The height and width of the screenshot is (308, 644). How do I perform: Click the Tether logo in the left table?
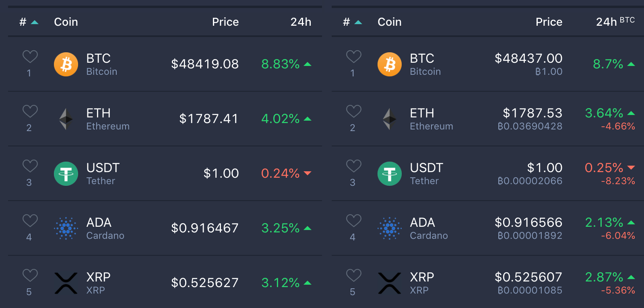coord(66,174)
